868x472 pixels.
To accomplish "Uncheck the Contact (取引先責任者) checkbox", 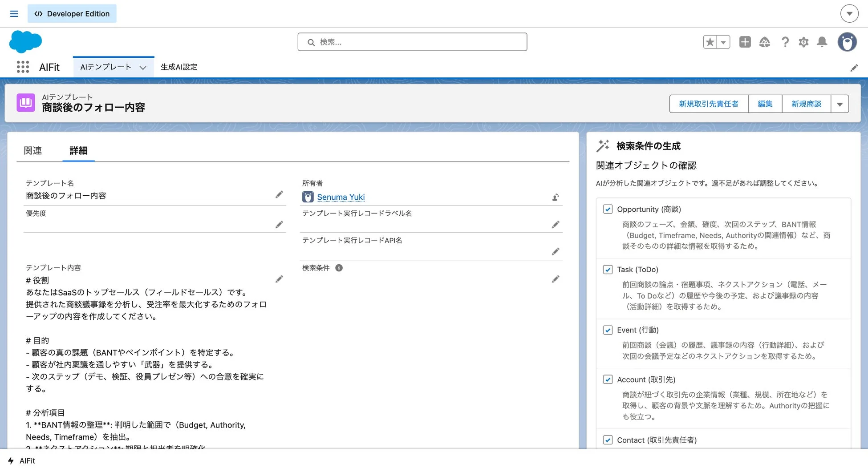I will click(608, 440).
